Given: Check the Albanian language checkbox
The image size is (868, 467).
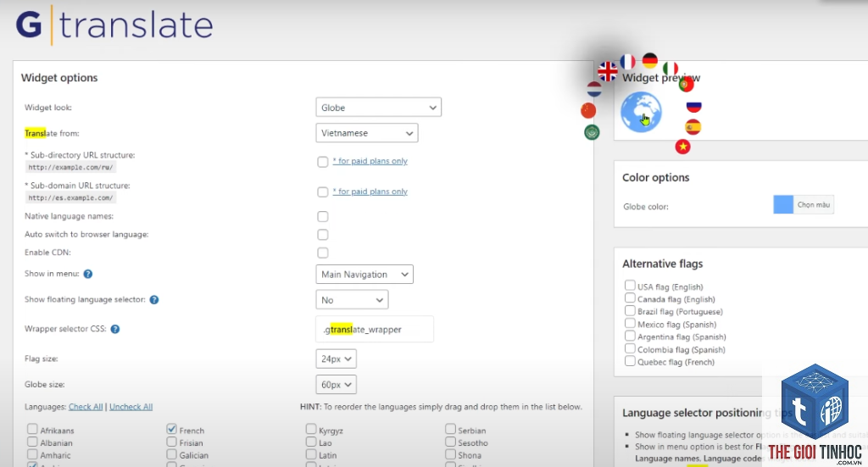Looking at the screenshot, I should [x=33, y=442].
